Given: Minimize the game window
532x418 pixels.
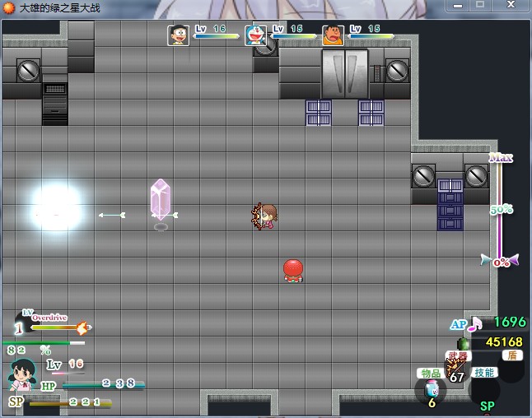Looking at the screenshot, I should click(458, 6).
